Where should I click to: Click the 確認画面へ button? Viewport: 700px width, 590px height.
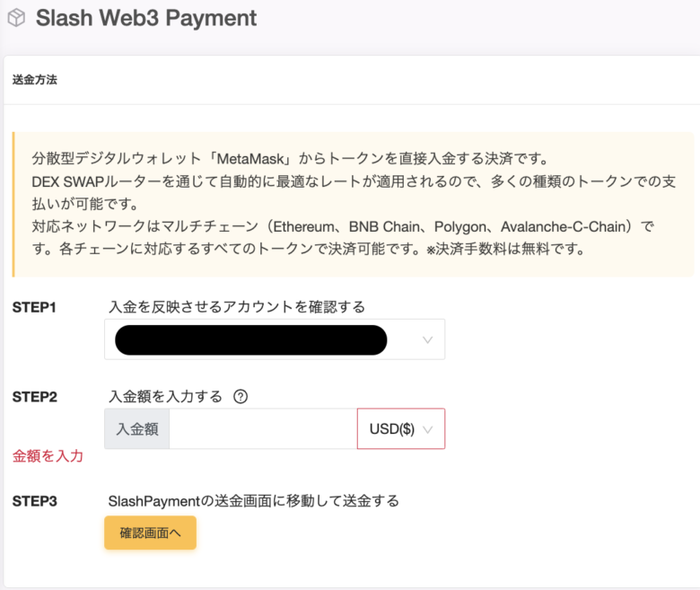point(150,533)
